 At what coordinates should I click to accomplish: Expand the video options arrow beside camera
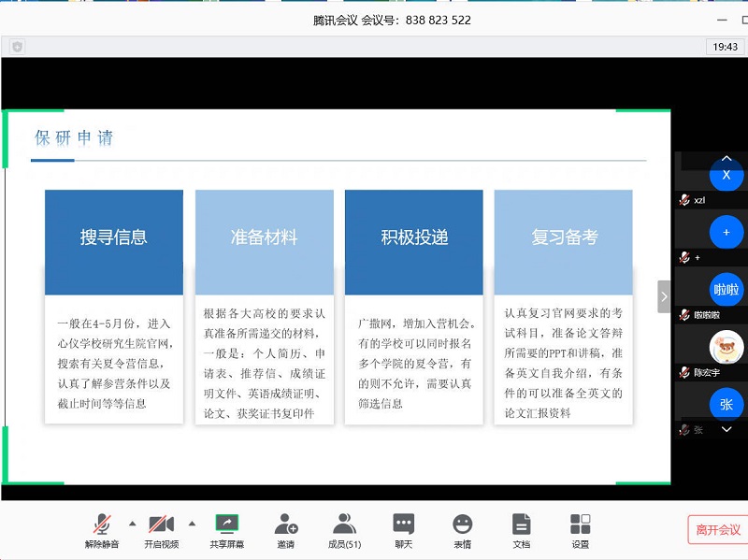click(192, 523)
